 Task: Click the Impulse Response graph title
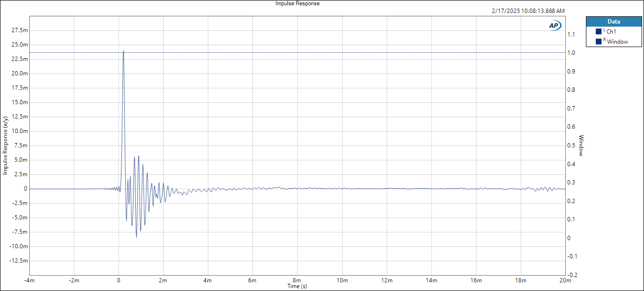coord(297,3)
